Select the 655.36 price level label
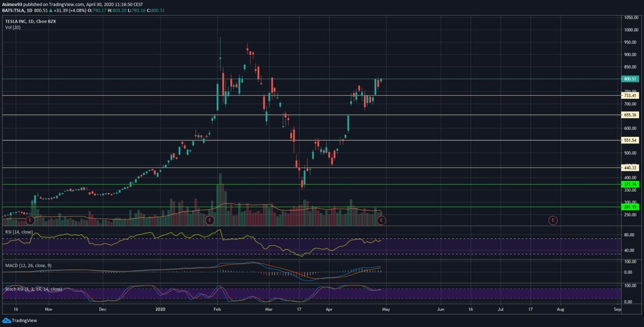Image resolution: width=644 pixels, height=327 pixels. pyautogui.click(x=630, y=115)
